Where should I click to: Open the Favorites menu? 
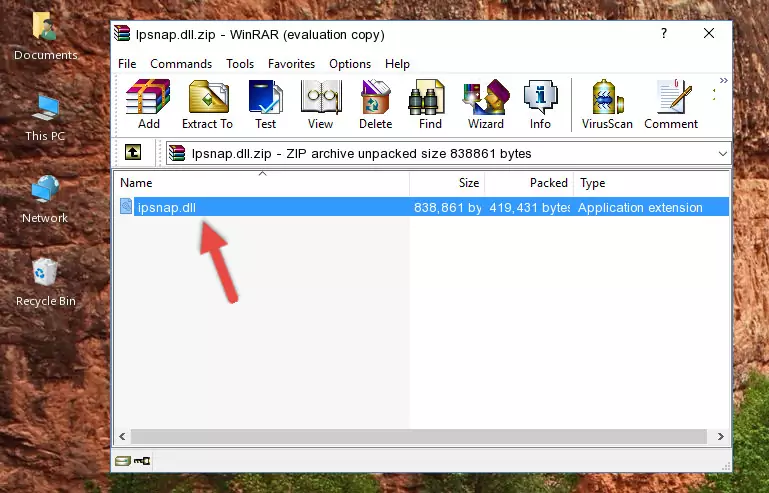click(291, 64)
